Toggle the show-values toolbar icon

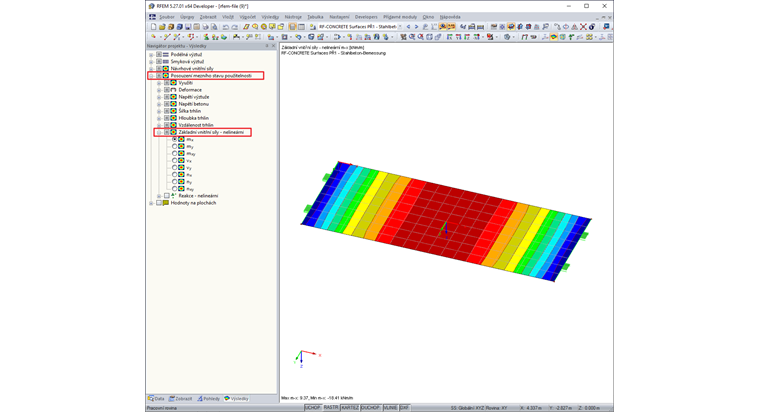(451, 27)
